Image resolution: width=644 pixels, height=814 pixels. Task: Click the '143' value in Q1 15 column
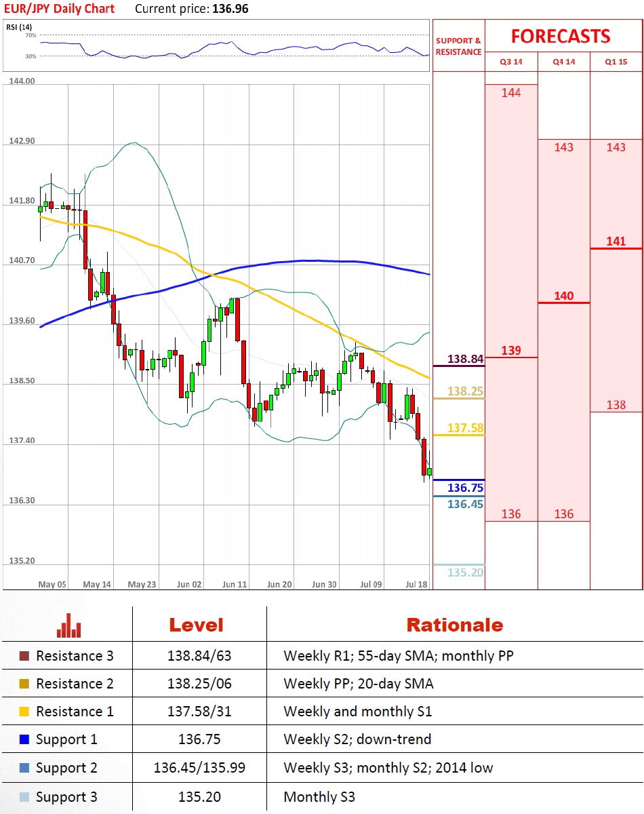point(616,147)
